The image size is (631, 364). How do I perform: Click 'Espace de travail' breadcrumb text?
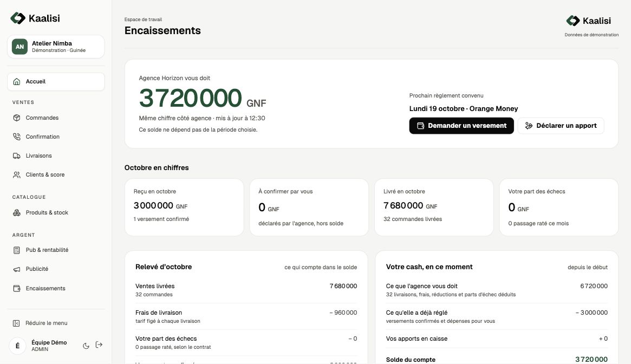click(x=144, y=19)
